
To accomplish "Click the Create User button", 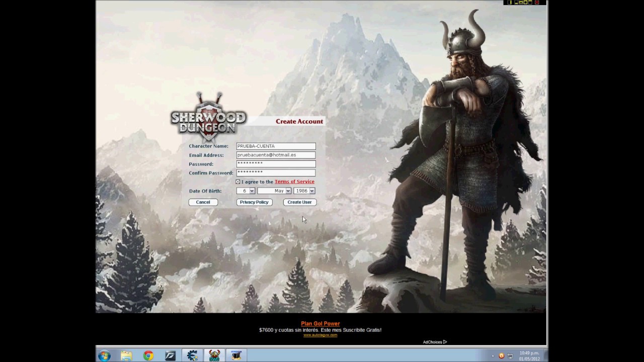I will (x=299, y=202).
